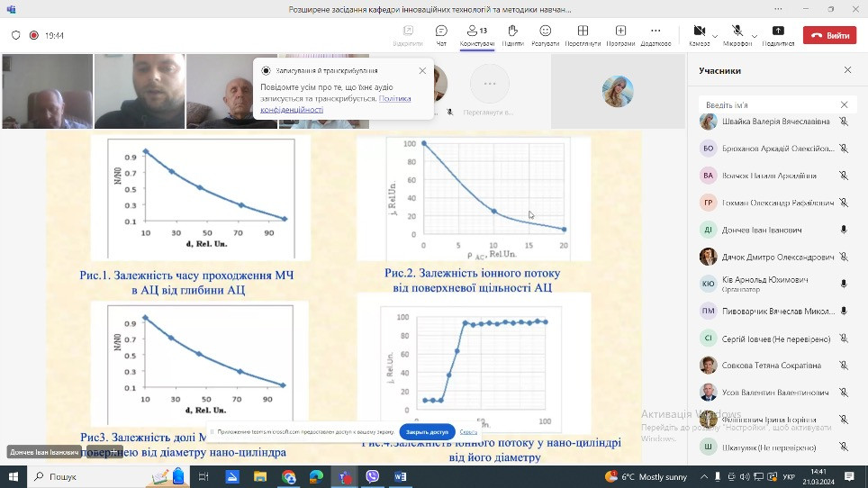Open the window's three-dot title menu
This screenshot has width=868, height=488.
[x=778, y=9]
